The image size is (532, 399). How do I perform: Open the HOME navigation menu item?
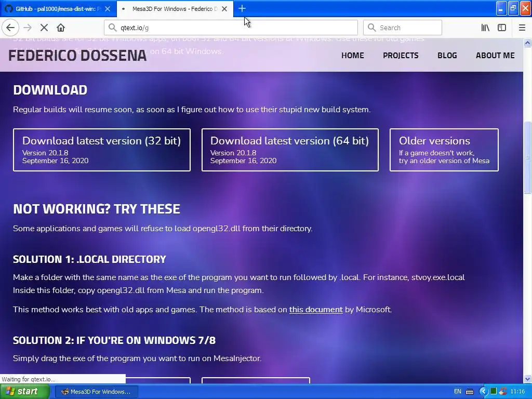click(353, 55)
